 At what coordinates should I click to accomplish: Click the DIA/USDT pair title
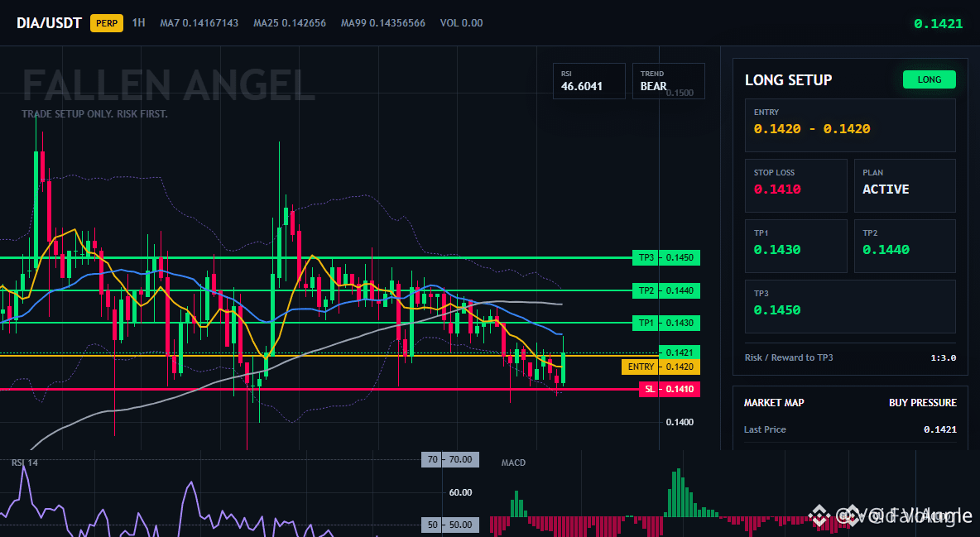click(49, 23)
